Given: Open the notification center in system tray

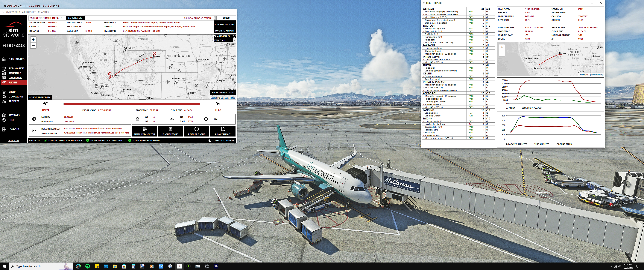Looking at the screenshot, I should point(638,266).
